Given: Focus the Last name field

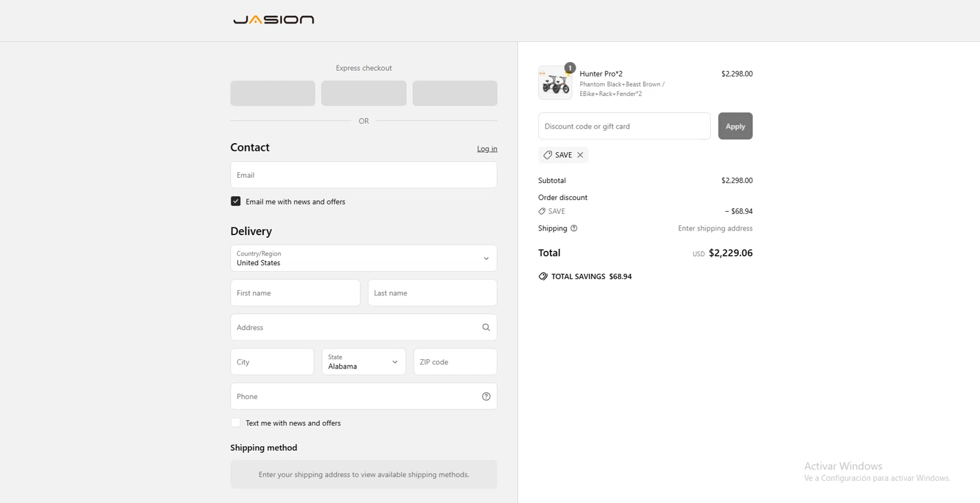Looking at the screenshot, I should click(x=433, y=293).
